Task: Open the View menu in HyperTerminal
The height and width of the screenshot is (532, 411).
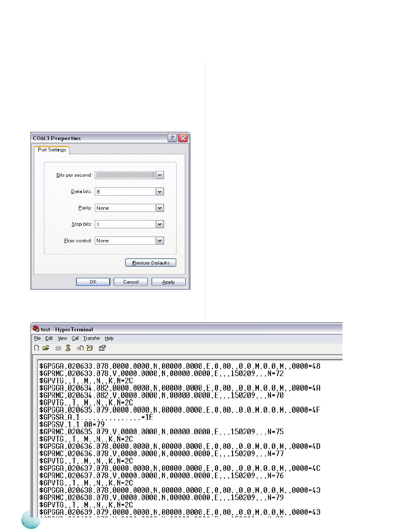Action: 62,338
